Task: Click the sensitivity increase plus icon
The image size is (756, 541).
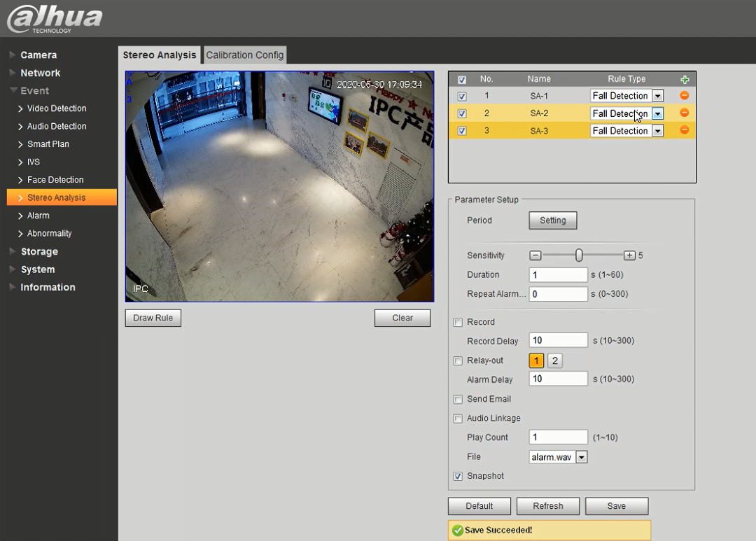Action: tap(629, 255)
